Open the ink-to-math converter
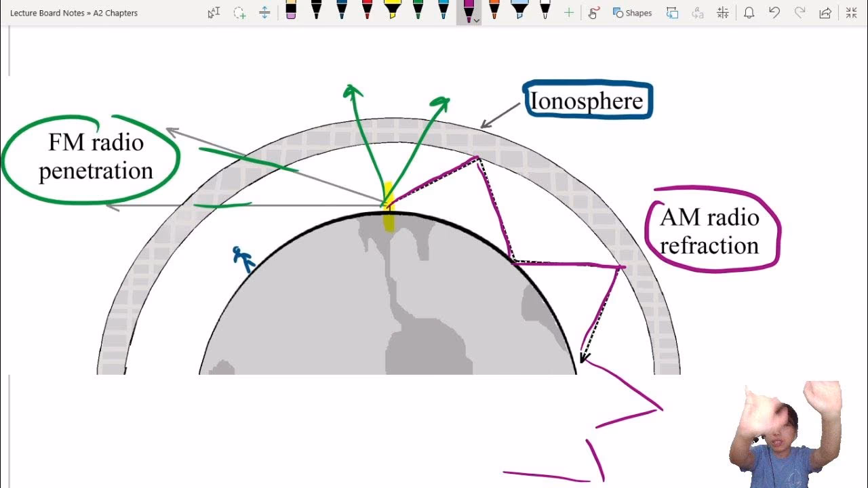The height and width of the screenshot is (488, 868). [723, 12]
